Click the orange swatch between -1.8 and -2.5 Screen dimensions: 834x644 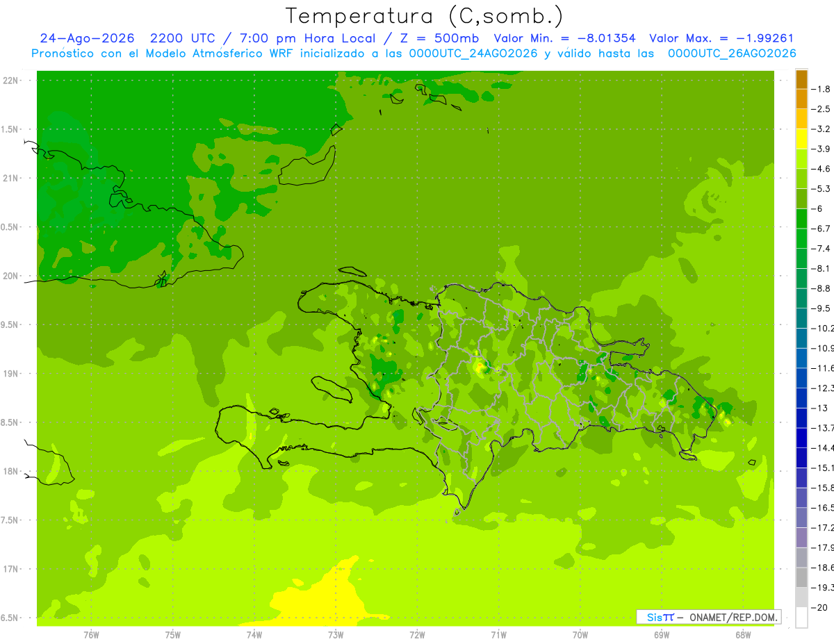pyautogui.click(x=801, y=99)
